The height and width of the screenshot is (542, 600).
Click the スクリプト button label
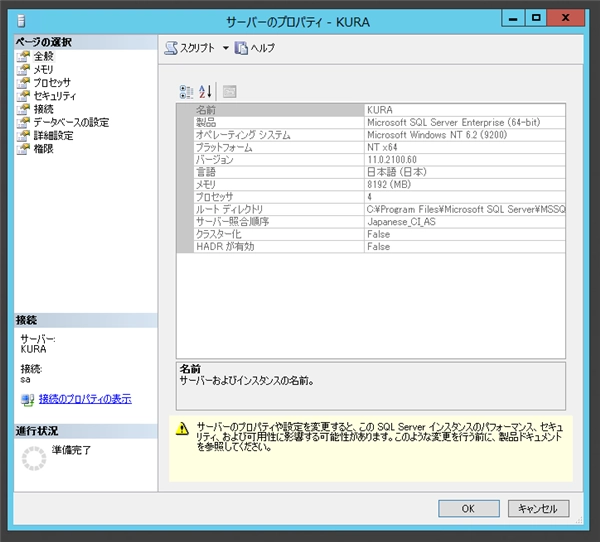click(x=197, y=48)
